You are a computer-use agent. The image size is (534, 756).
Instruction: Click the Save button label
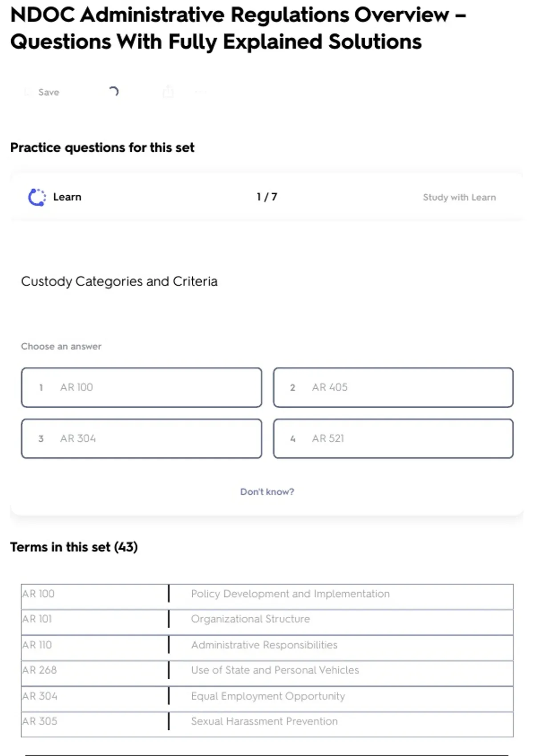click(x=49, y=92)
